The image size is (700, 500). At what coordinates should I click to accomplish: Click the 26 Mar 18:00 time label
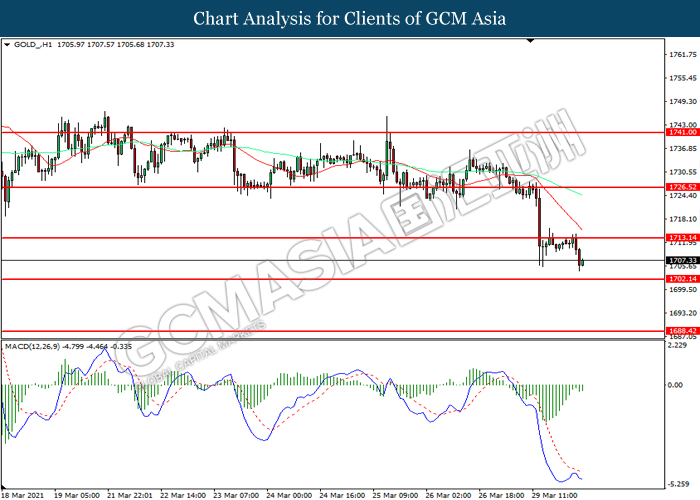tap(501, 496)
